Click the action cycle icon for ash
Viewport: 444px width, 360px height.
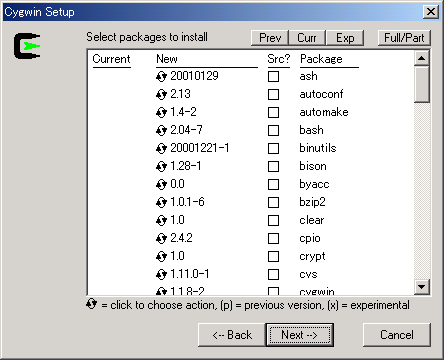pyautogui.click(x=161, y=76)
